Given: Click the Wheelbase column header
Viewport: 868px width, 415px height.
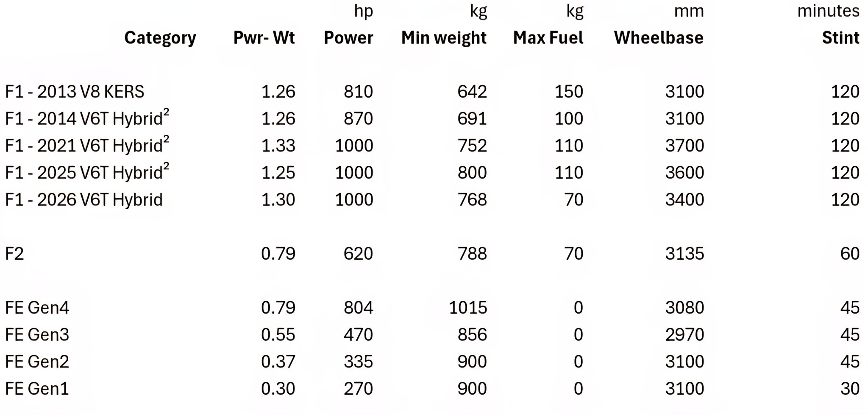Looking at the screenshot, I should [659, 38].
